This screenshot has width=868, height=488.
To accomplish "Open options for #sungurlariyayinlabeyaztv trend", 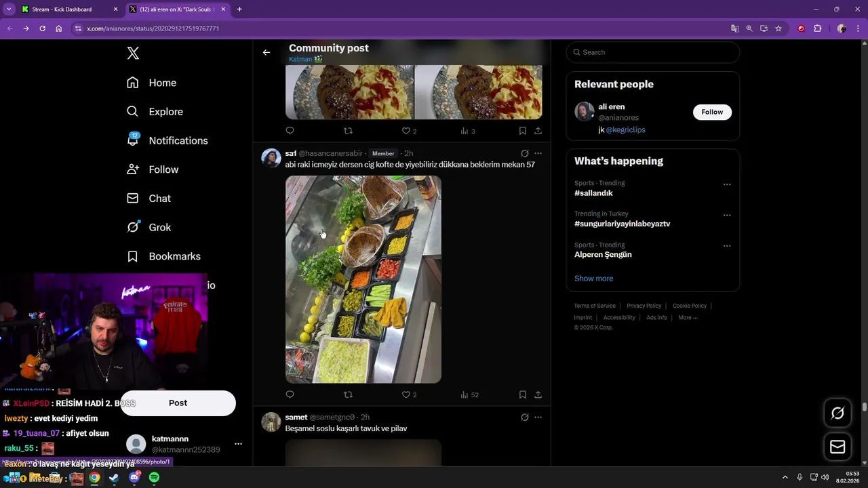I will coord(727,216).
